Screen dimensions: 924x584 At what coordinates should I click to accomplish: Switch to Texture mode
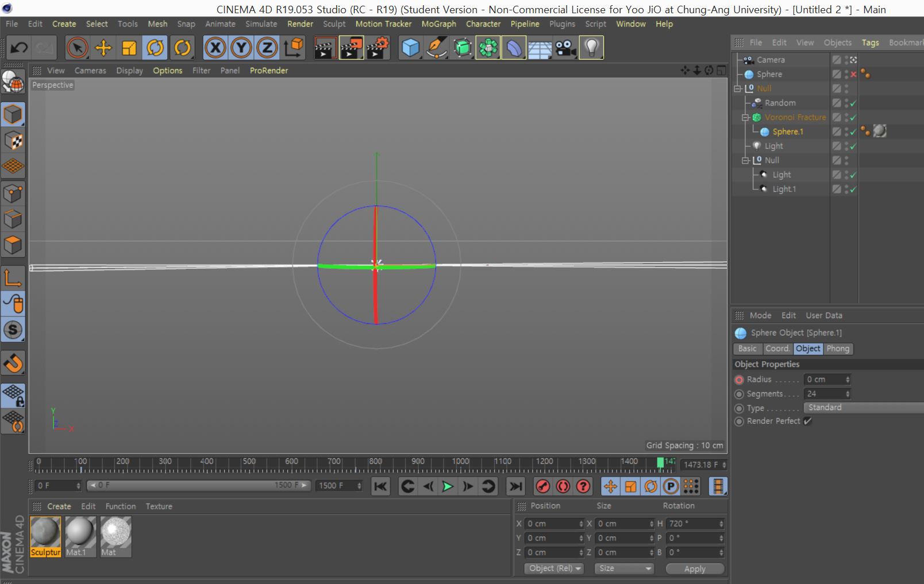point(13,141)
